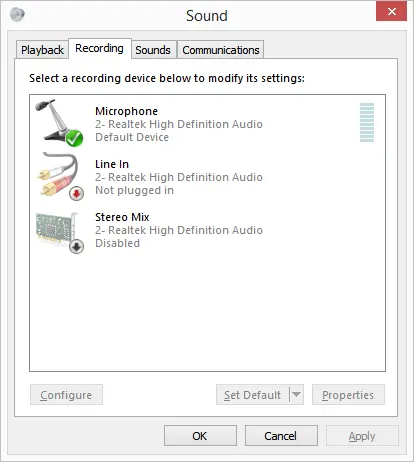Viewport: 414px width, 462px height.
Task: Select the Microphone device icon
Action: tap(59, 122)
